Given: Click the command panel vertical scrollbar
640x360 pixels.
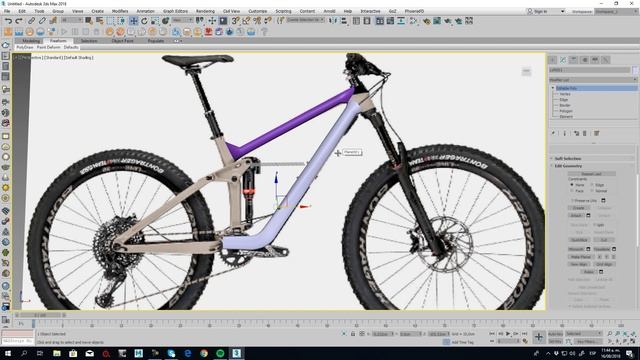Looking at the screenshot, I should pos(638,209).
